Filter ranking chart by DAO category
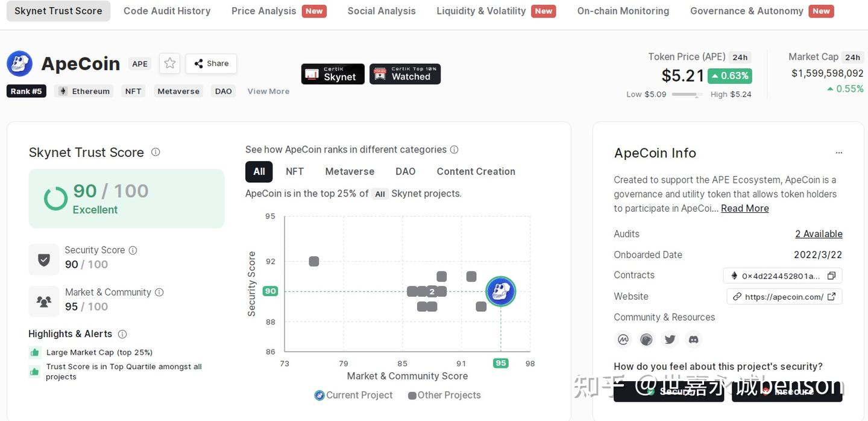Image resolution: width=868 pixels, height=421 pixels. pos(406,171)
